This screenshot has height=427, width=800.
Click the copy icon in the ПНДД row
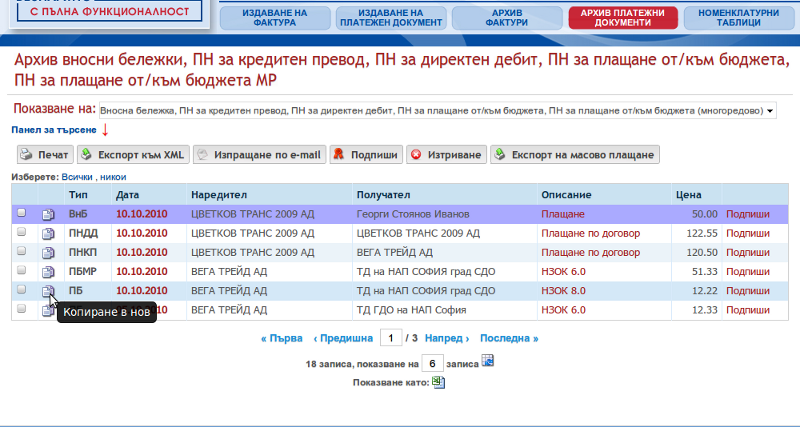click(48, 233)
